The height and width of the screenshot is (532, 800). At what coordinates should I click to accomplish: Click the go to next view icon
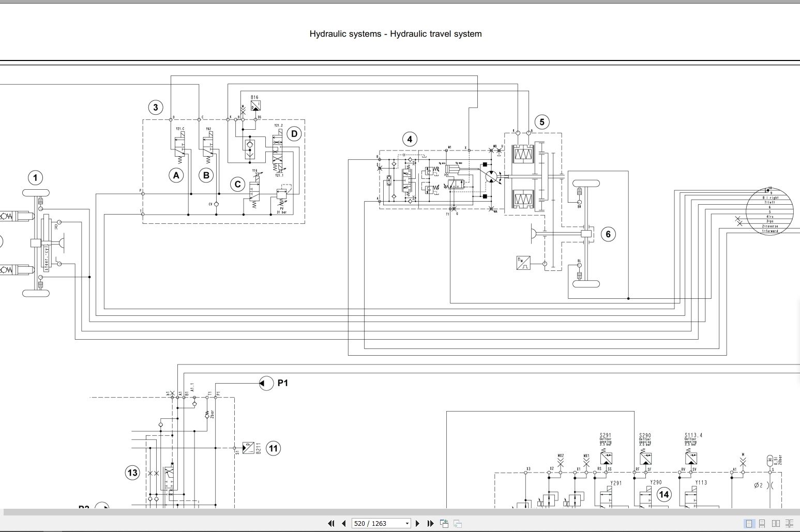point(458,523)
